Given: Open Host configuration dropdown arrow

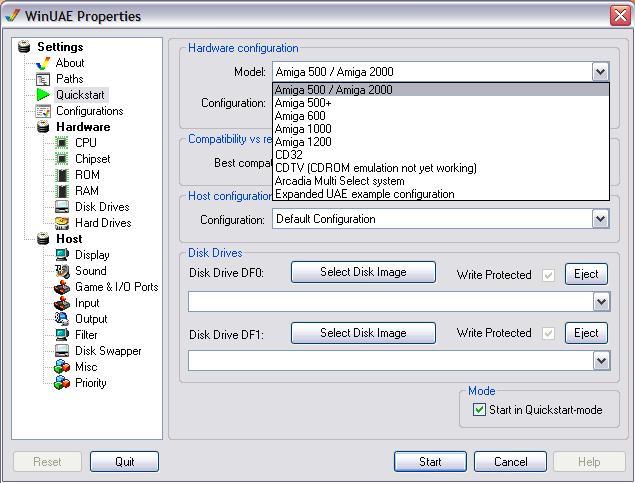Looking at the screenshot, I should point(600,219).
